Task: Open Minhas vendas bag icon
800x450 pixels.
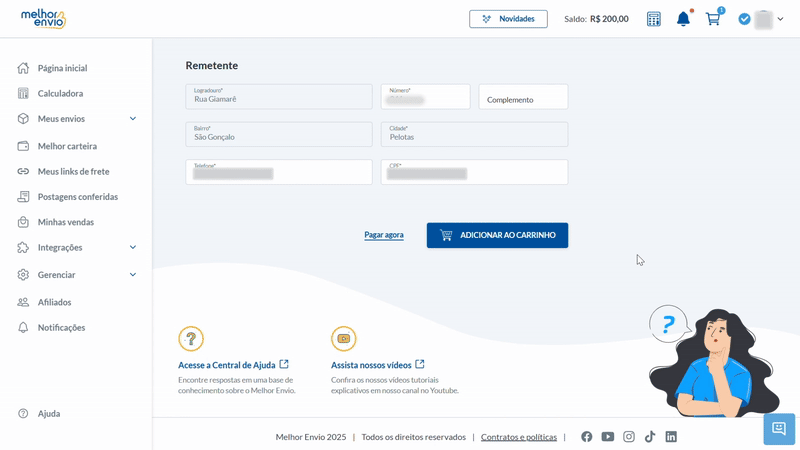Action: [x=23, y=222]
